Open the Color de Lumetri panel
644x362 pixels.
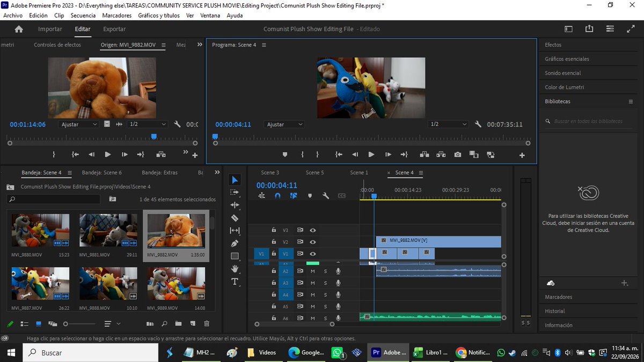point(565,87)
